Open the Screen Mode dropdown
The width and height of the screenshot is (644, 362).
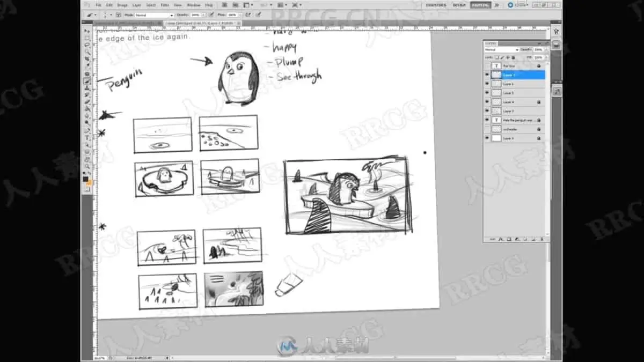click(296, 5)
